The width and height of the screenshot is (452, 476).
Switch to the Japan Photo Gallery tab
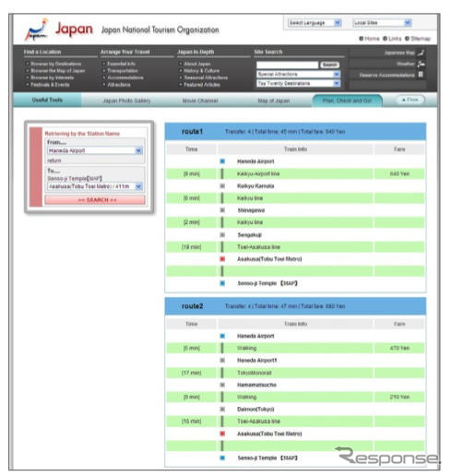click(126, 101)
